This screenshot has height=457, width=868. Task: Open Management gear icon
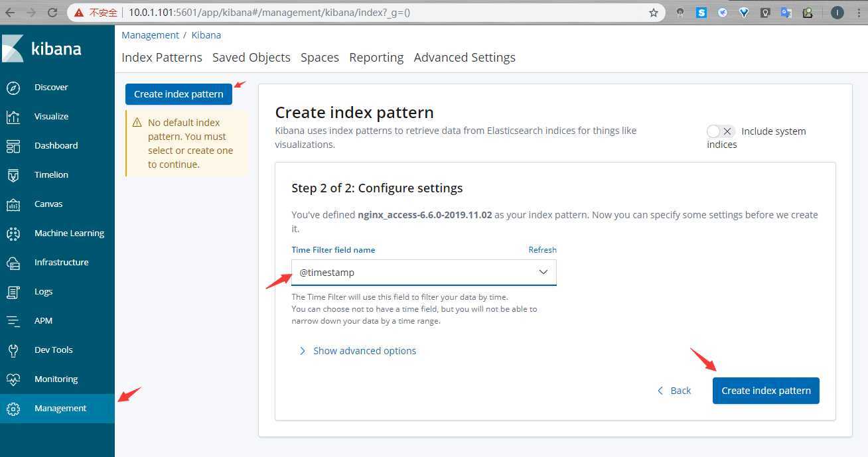(x=13, y=409)
